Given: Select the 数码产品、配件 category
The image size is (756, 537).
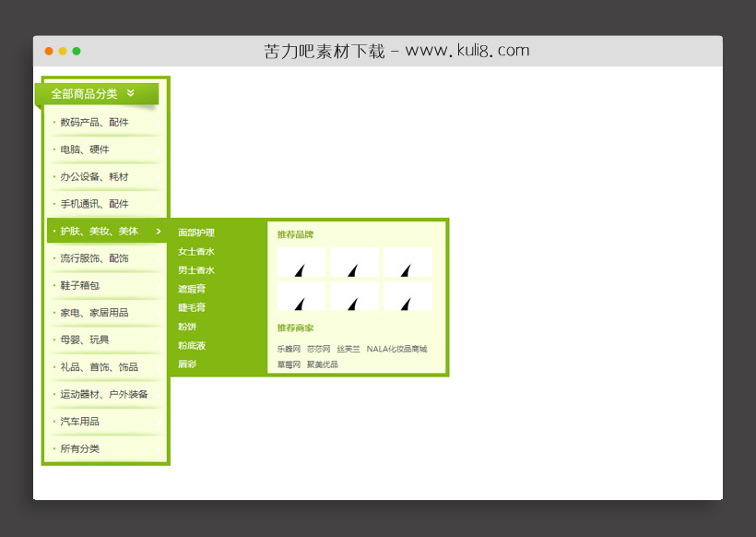Looking at the screenshot, I should click(94, 122).
